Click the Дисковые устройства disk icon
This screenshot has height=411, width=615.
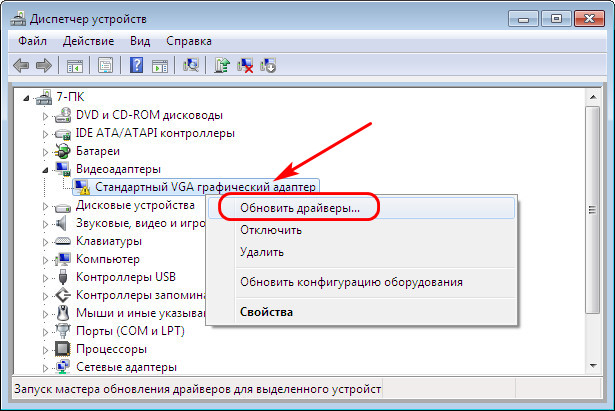63,206
